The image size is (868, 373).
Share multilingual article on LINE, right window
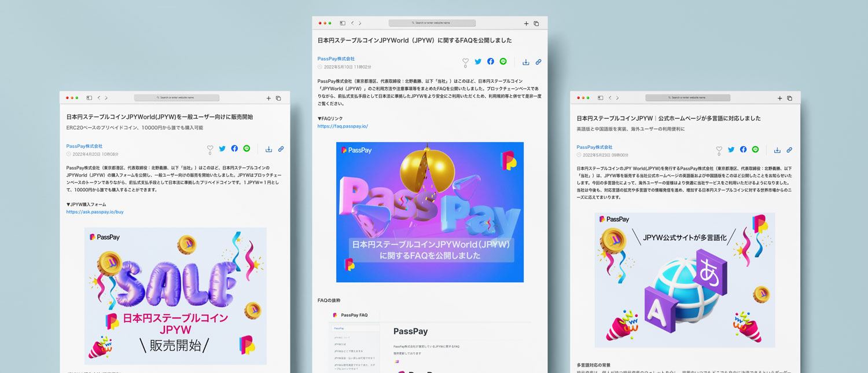pyautogui.click(x=756, y=149)
